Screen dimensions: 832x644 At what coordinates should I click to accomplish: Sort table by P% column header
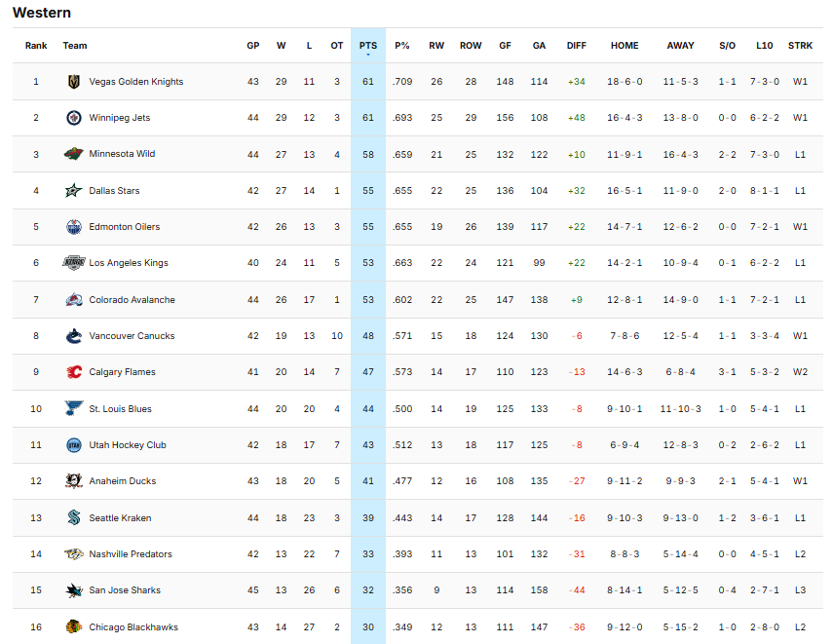pyautogui.click(x=402, y=46)
